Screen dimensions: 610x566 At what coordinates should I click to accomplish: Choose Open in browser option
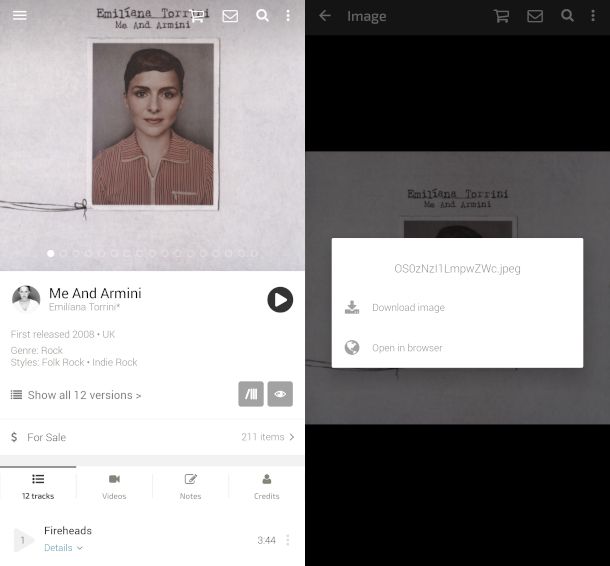457,348
